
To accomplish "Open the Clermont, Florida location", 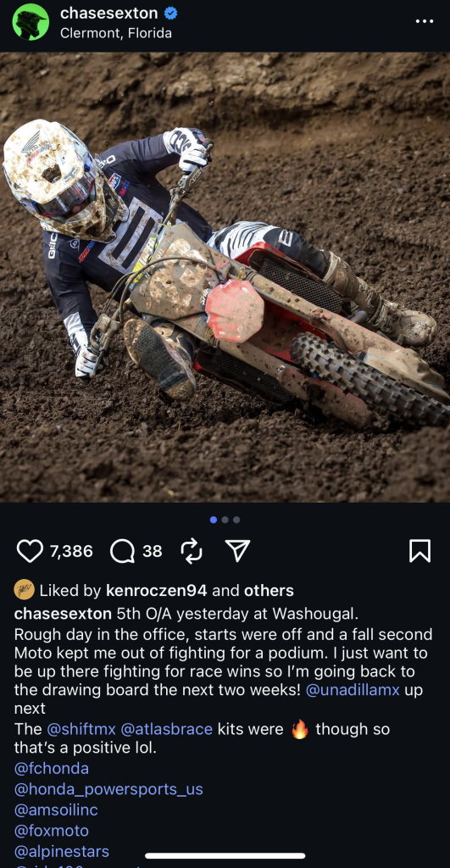I will 116,33.
